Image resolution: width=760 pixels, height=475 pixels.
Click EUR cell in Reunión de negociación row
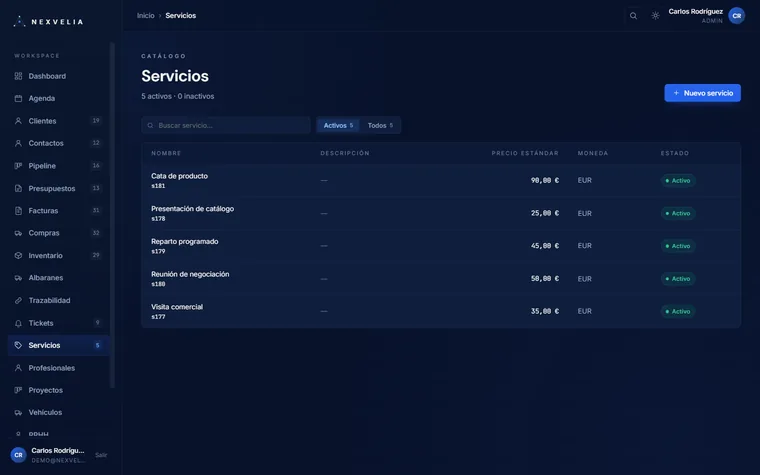coord(585,279)
